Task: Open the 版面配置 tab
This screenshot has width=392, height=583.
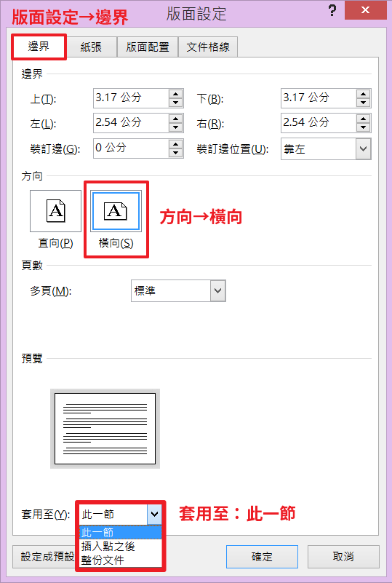Action: (x=148, y=47)
